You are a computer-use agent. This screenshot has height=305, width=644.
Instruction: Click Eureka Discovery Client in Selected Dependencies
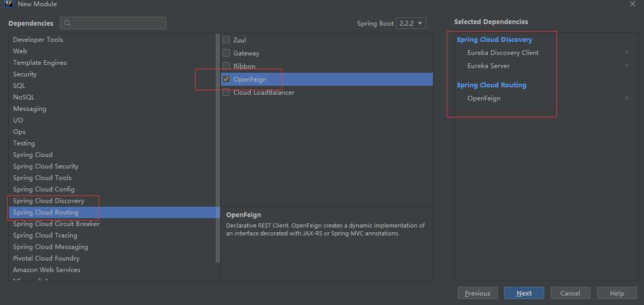tap(503, 52)
